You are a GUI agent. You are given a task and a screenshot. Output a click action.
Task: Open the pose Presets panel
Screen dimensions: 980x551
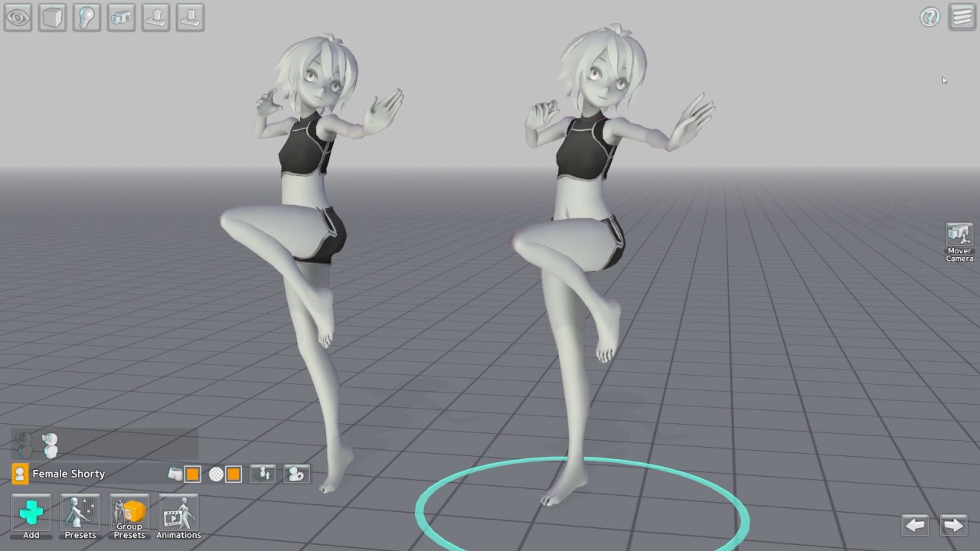pos(80,517)
